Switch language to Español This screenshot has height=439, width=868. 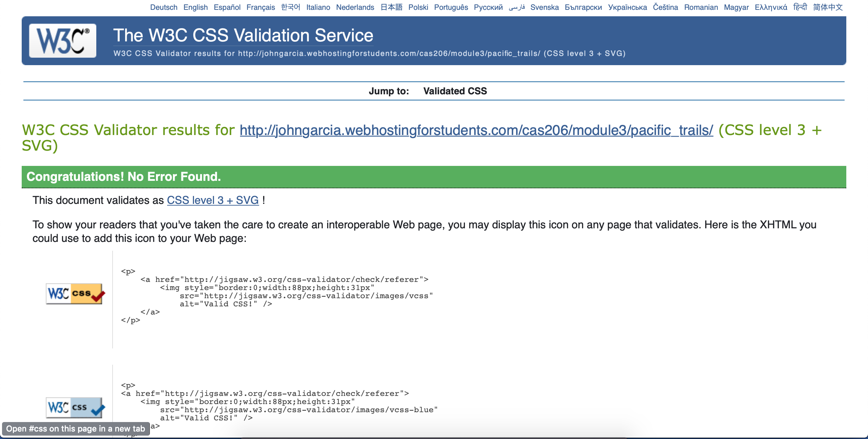[x=227, y=7]
